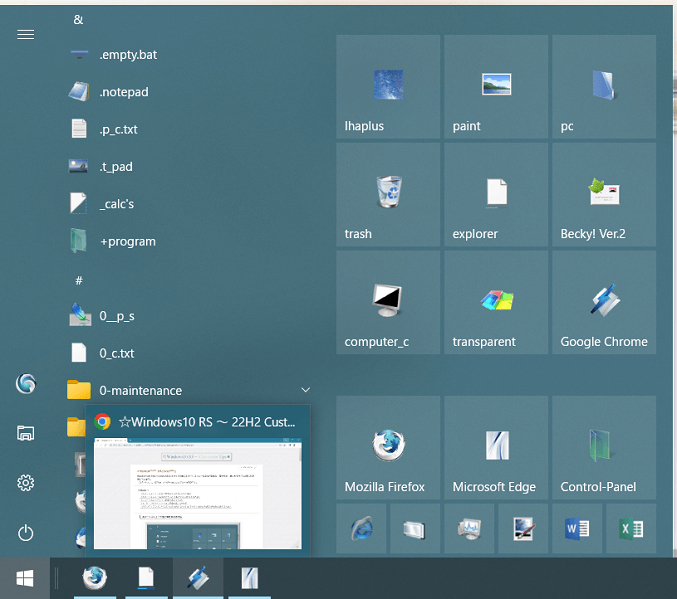Open the Control-Panel tile

[604, 448]
